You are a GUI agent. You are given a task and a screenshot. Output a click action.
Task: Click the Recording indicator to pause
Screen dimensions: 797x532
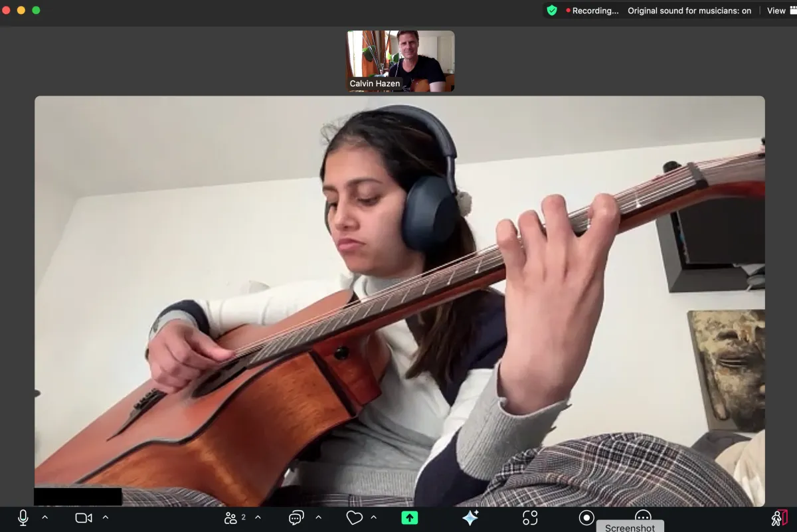coord(593,11)
